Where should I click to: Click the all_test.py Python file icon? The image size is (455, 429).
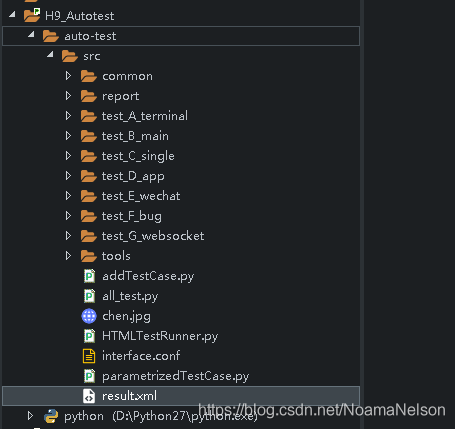[x=89, y=296]
